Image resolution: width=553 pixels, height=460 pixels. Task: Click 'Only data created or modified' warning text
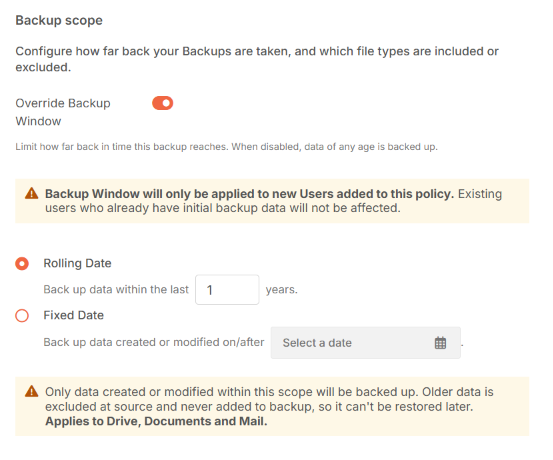coord(269,399)
